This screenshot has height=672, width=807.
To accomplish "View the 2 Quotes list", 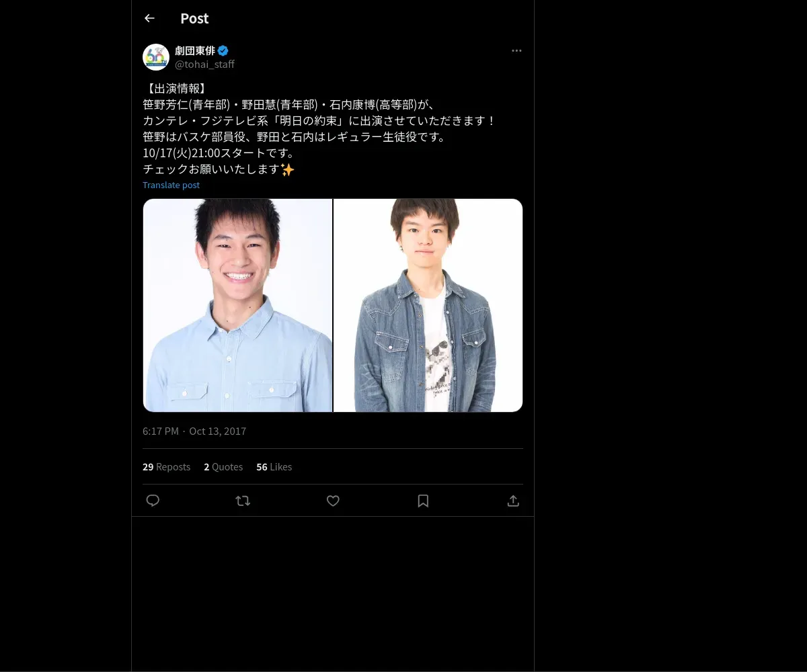I will click(x=223, y=467).
